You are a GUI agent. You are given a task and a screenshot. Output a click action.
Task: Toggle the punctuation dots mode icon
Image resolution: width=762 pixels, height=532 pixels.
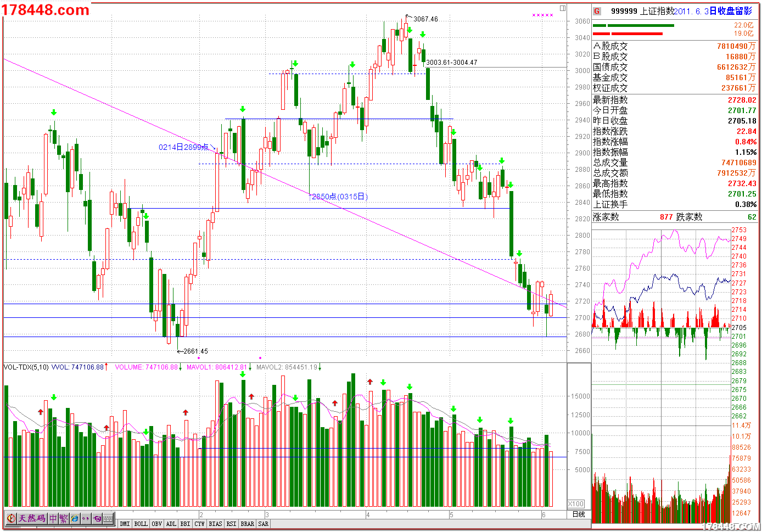(x=86, y=518)
